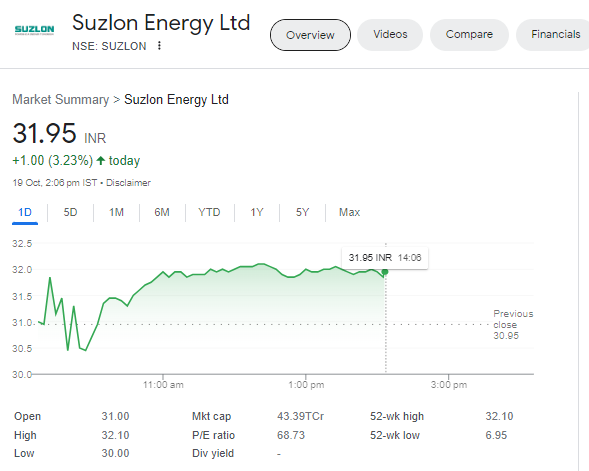The height and width of the screenshot is (471, 589).
Task: Select the 5Y time range
Action: click(x=302, y=213)
